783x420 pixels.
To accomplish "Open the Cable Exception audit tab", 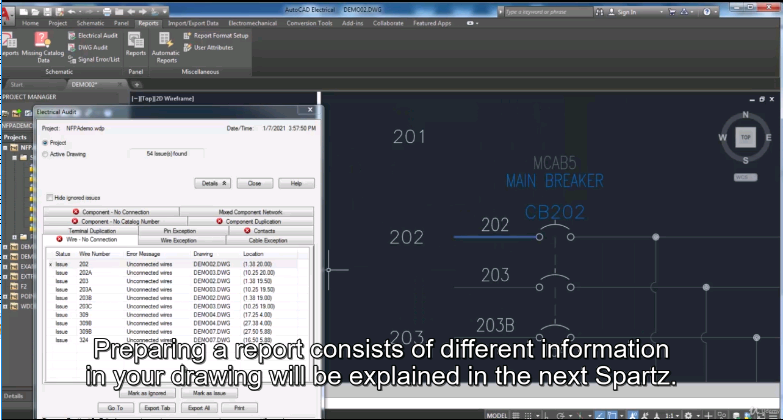I will click(270, 240).
